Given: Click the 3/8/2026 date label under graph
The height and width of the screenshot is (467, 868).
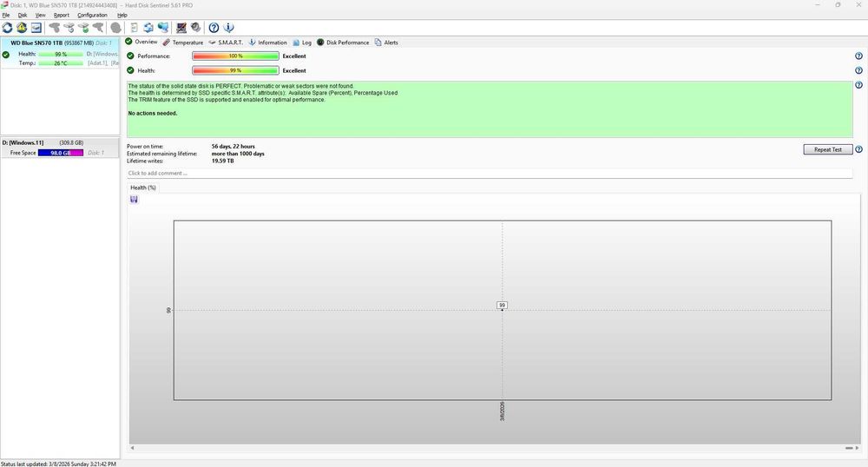Looking at the screenshot, I should [x=502, y=411].
